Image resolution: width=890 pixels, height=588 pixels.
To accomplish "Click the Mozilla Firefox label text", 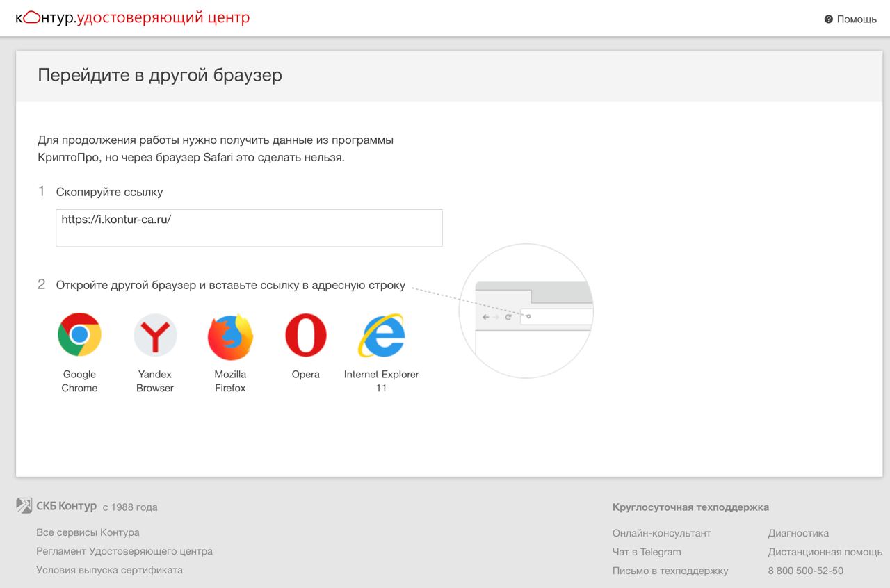I will [x=230, y=381].
